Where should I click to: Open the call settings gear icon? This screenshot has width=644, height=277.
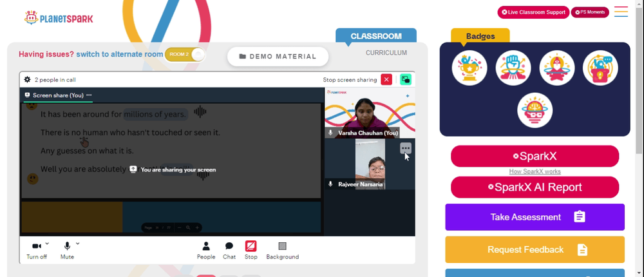point(27,80)
